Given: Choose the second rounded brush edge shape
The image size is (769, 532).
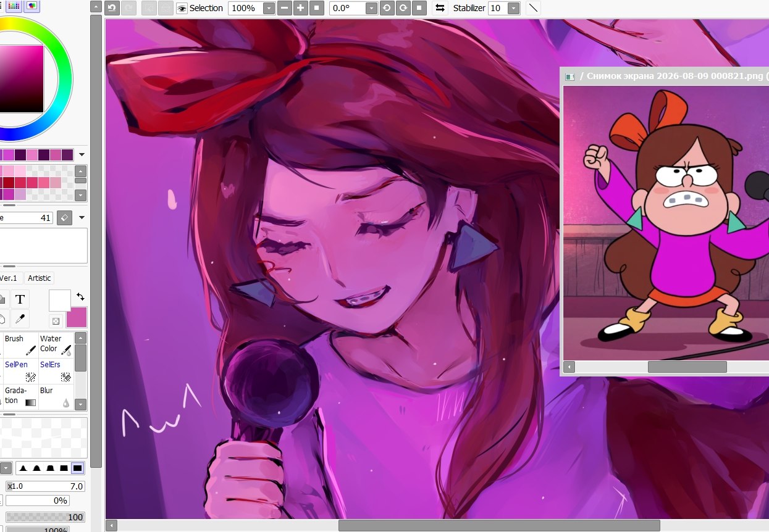Looking at the screenshot, I should pyautogui.click(x=37, y=468).
